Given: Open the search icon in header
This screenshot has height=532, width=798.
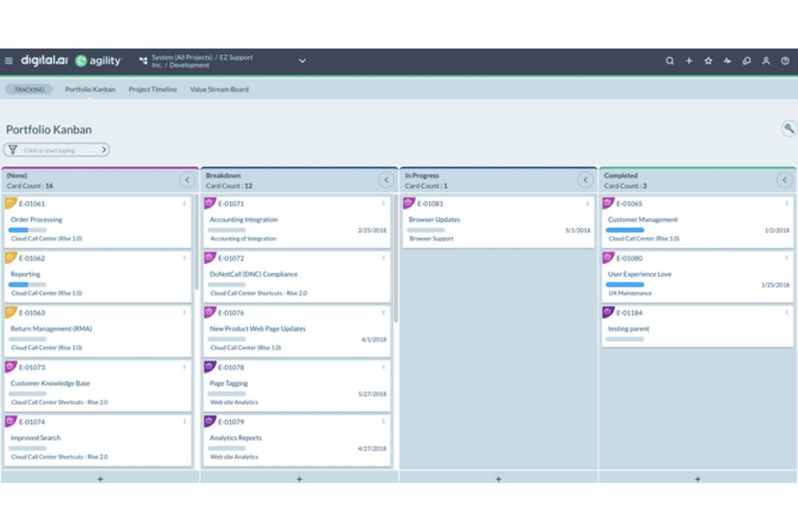Looking at the screenshot, I should 670,61.
